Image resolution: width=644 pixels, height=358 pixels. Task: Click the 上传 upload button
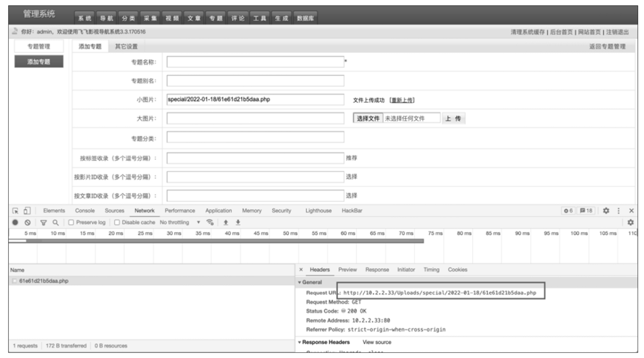click(x=453, y=118)
